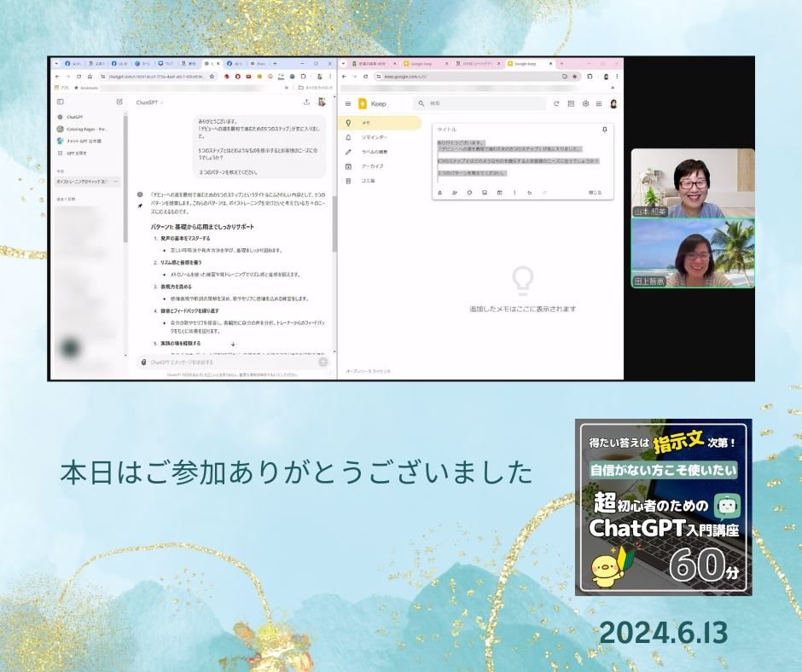This screenshot has width=802, height=672.
Task: Open アーカイブ in the Keep sidebar
Action: click(x=372, y=166)
